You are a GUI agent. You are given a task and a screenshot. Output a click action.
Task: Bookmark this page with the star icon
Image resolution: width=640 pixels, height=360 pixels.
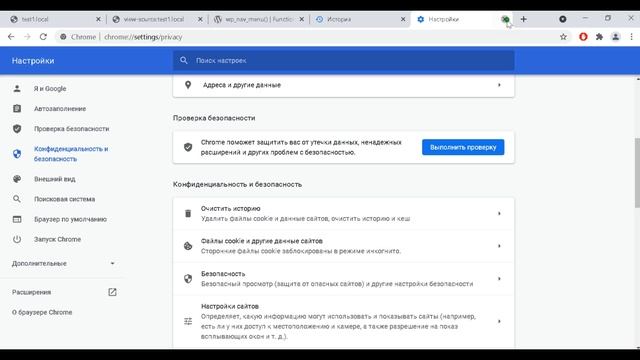[563, 37]
